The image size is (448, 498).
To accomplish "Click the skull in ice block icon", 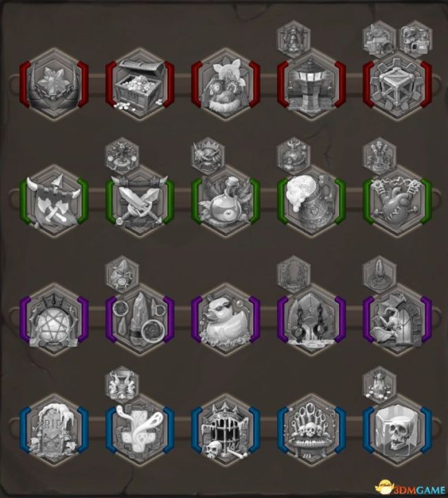I will coord(397,430).
